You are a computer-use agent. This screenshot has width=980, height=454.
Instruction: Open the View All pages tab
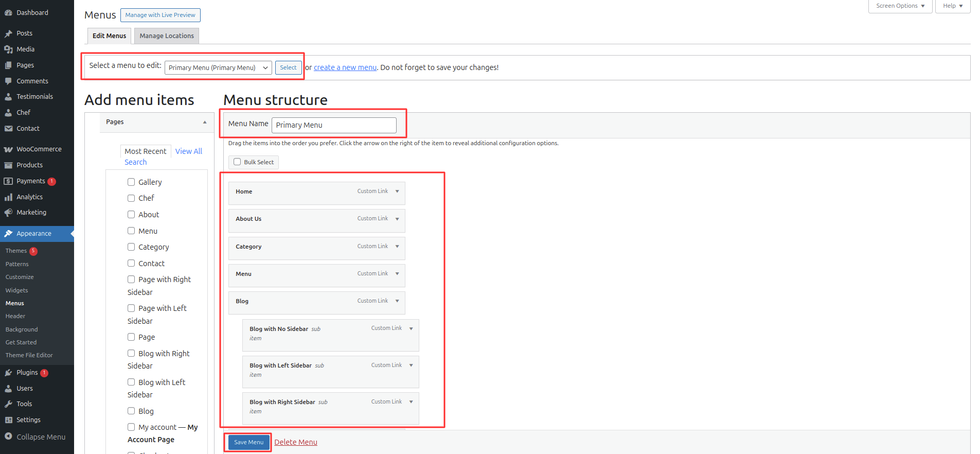click(188, 151)
